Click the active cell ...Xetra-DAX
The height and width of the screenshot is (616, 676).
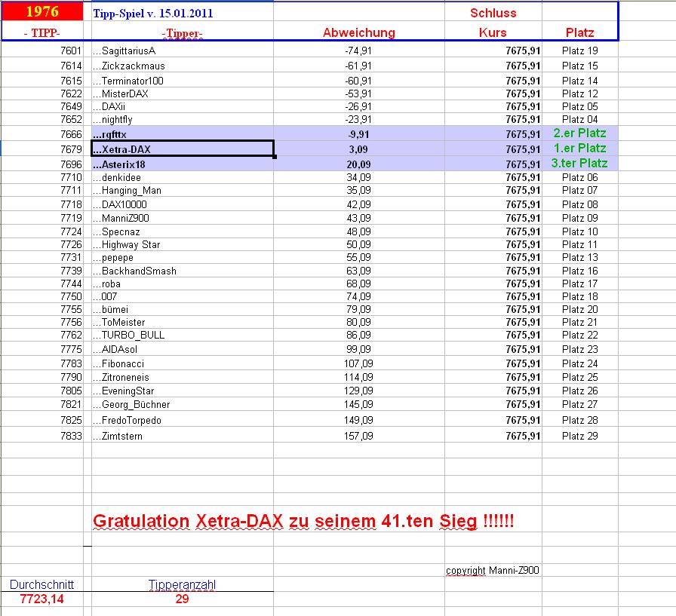point(183,149)
